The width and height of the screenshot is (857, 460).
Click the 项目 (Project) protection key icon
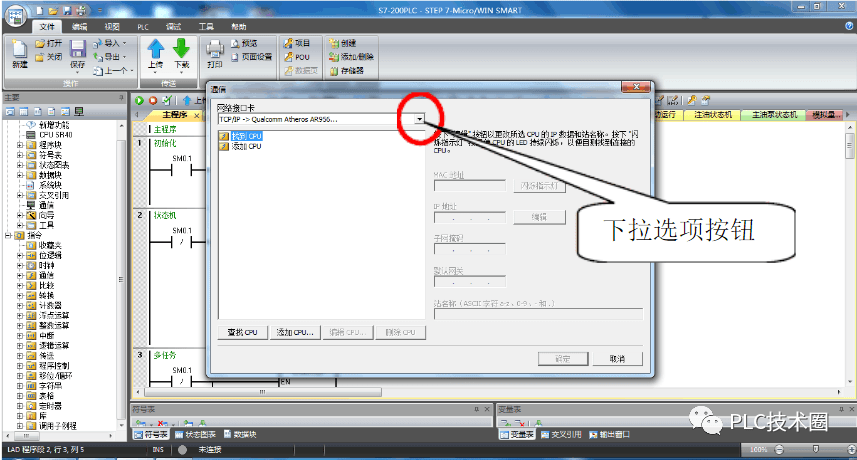tap(289, 43)
